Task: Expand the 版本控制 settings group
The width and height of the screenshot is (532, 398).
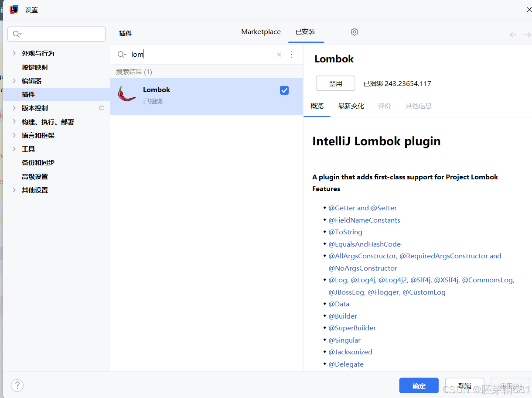Action: pyautogui.click(x=14, y=108)
